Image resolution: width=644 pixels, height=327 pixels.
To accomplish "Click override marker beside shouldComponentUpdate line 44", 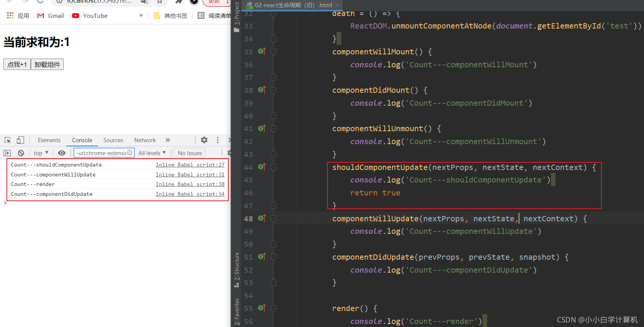I will [x=262, y=167].
